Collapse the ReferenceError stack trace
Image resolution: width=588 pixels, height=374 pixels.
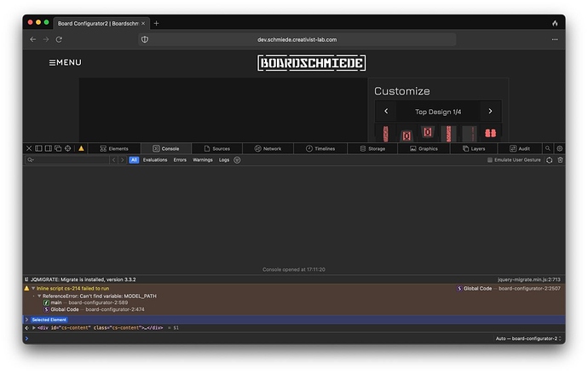(x=34, y=296)
